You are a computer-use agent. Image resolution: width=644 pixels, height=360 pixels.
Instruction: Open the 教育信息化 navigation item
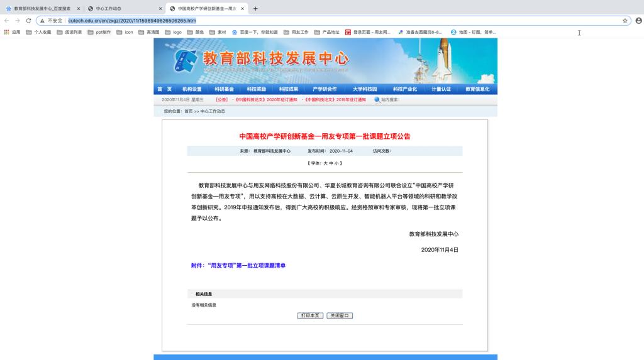[x=477, y=89]
